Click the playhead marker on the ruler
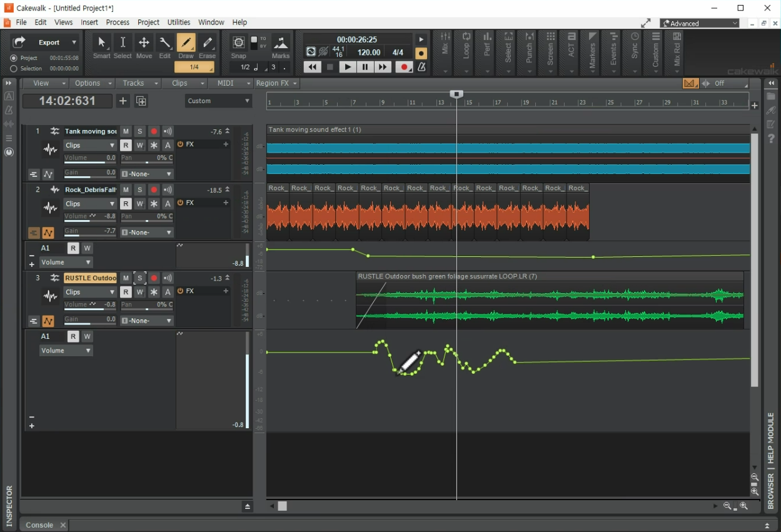This screenshot has height=532, width=781. coord(456,94)
